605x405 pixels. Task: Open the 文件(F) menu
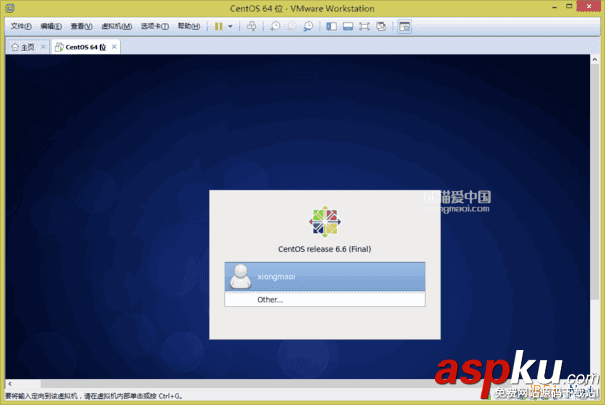21,26
